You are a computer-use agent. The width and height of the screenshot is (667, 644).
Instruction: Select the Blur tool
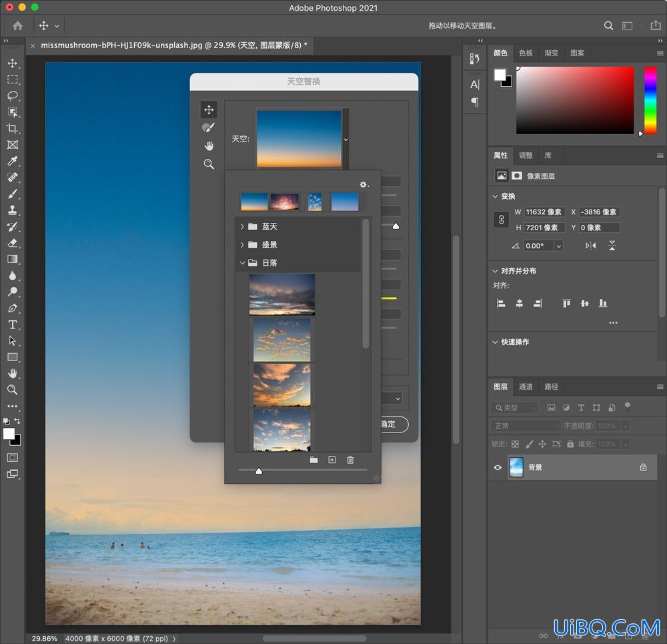(x=12, y=276)
